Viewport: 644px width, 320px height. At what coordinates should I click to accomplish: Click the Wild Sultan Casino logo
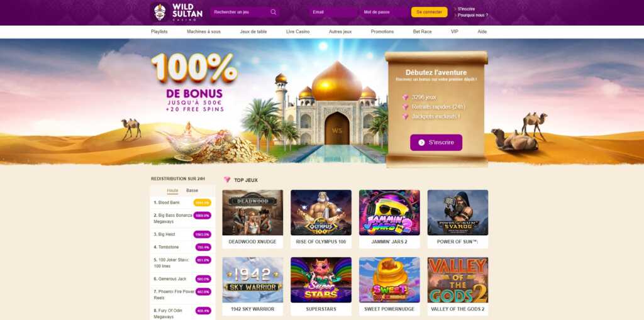pyautogui.click(x=177, y=13)
